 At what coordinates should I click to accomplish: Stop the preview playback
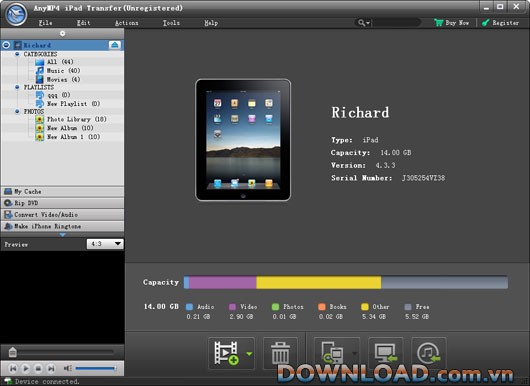pyautogui.click(x=38, y=368)
